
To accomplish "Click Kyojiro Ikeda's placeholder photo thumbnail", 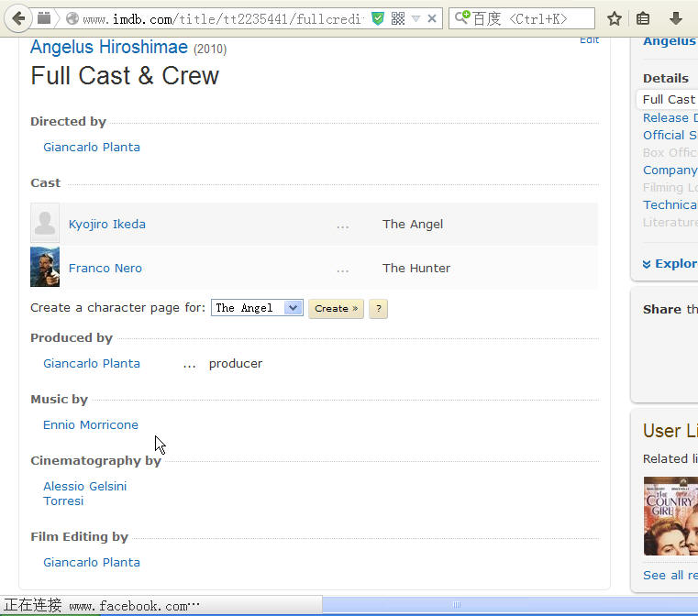I will click(45, 223).
